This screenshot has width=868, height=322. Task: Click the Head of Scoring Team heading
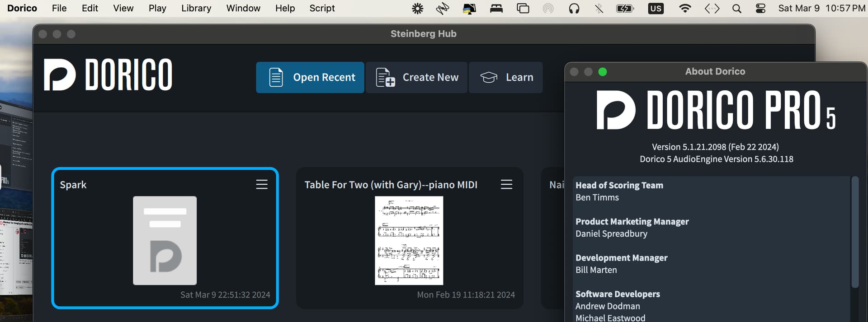click(x=619, y=185)
